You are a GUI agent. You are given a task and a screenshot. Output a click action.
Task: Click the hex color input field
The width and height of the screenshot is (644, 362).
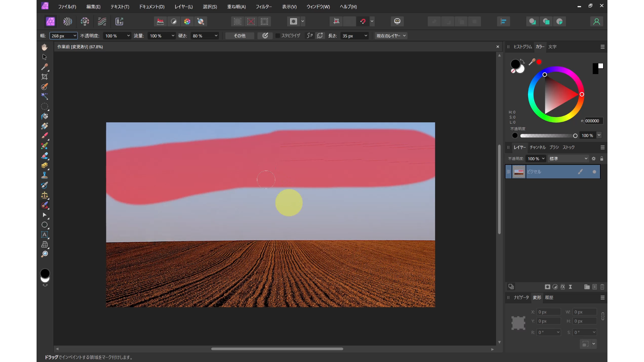pyautogui.click(x=593, y=121)
